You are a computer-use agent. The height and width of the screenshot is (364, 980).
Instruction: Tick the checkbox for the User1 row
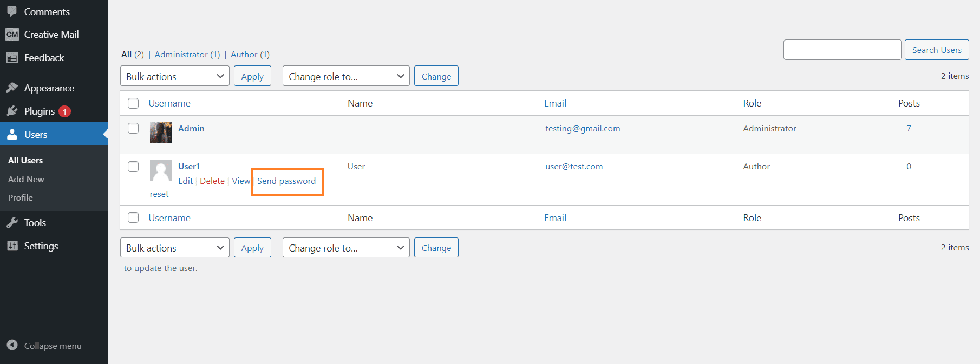[133, 167]
